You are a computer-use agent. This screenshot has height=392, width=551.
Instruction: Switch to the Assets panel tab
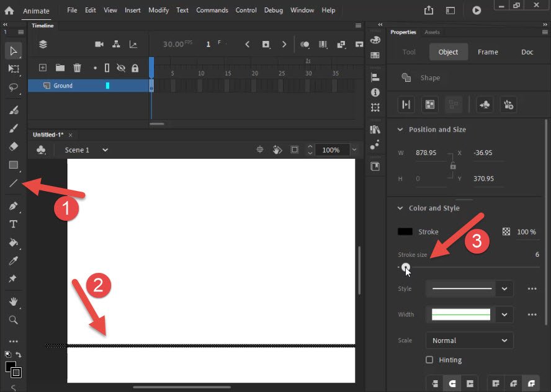pyautogui.click(x=432, y=32)
